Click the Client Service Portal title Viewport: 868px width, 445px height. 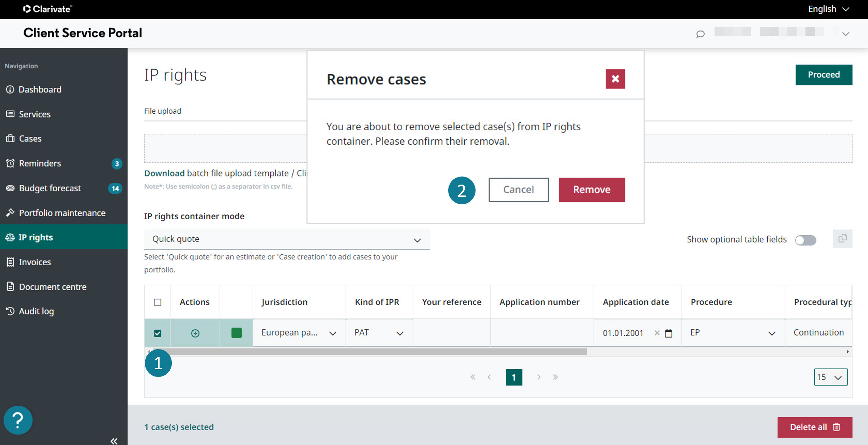coord(83,33)
